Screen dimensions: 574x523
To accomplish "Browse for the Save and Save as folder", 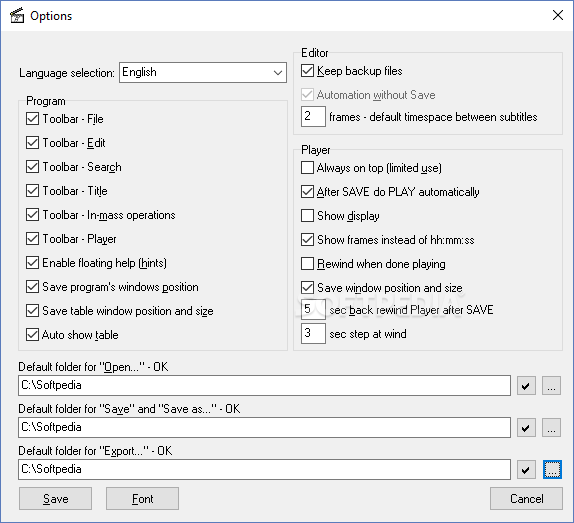I will point(551,428).
